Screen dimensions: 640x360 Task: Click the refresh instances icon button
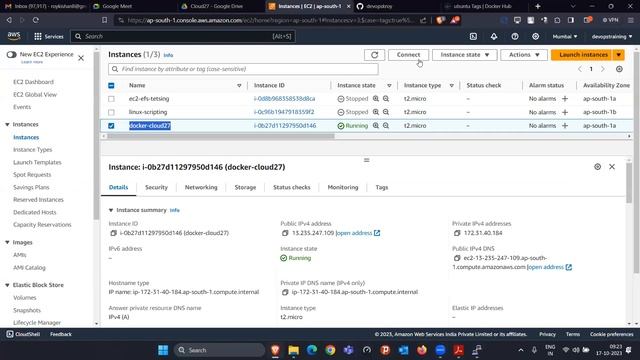pyautogui.click(x=374, y=55)
